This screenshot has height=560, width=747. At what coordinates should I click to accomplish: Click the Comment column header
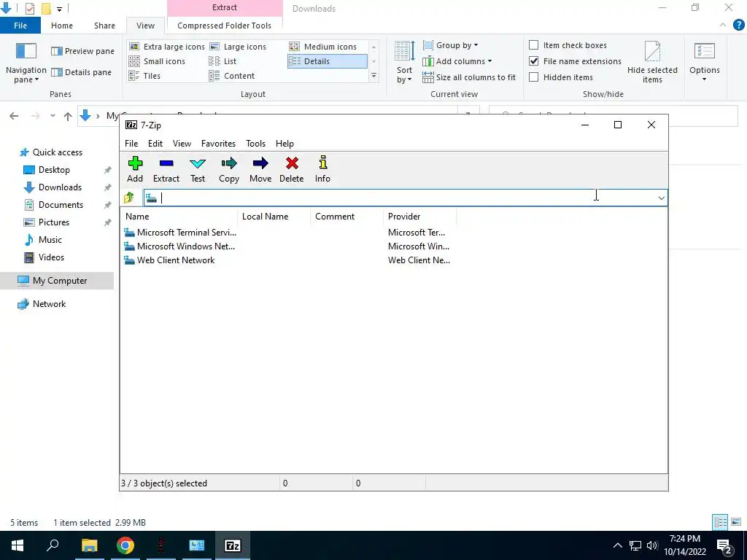pyautogui.click(x=347, y=217)
